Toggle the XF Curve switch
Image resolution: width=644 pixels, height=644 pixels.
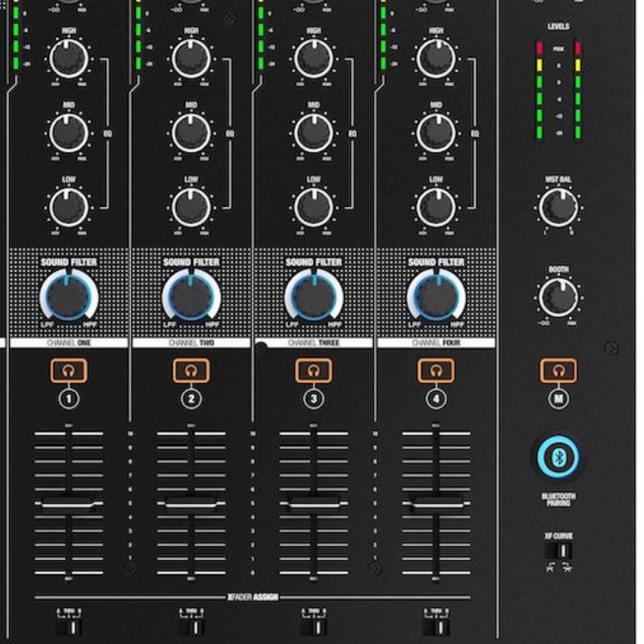[x=558, y=551]
